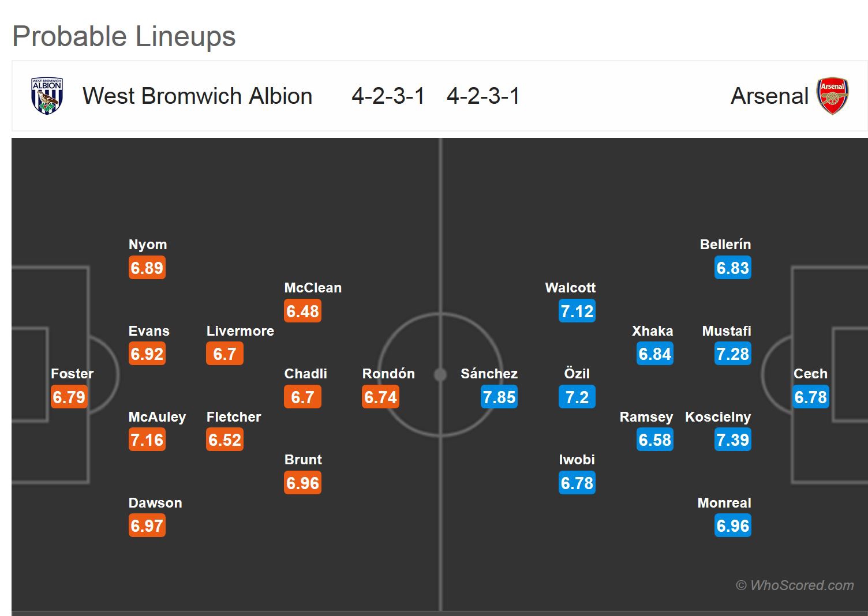Click the West Bromwich Albion crest icon
Screen dimensions: 868x616
[x=47, y=96]
